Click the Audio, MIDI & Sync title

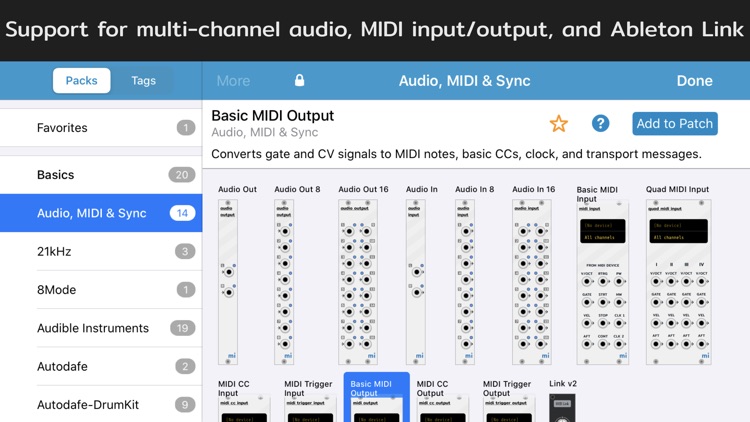click(464, 81)
